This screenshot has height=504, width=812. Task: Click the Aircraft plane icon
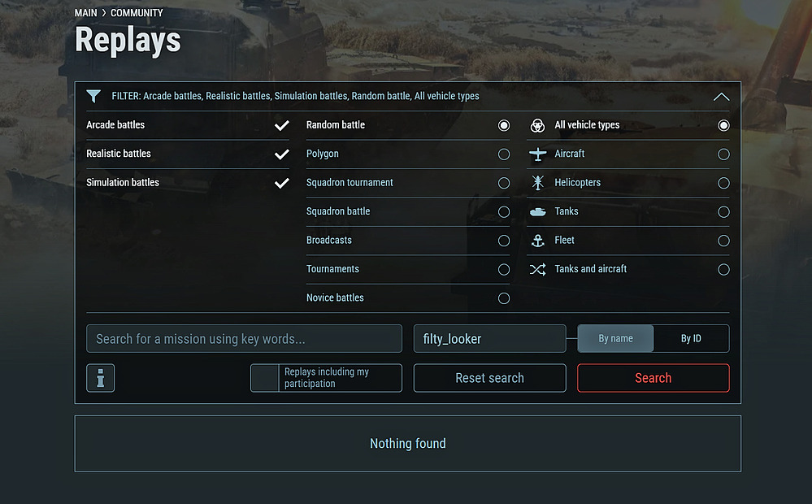tap(537, 154)
